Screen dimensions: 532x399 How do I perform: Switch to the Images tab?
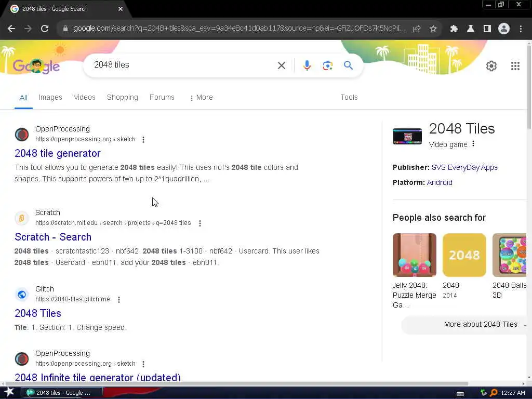coord(50,97)
